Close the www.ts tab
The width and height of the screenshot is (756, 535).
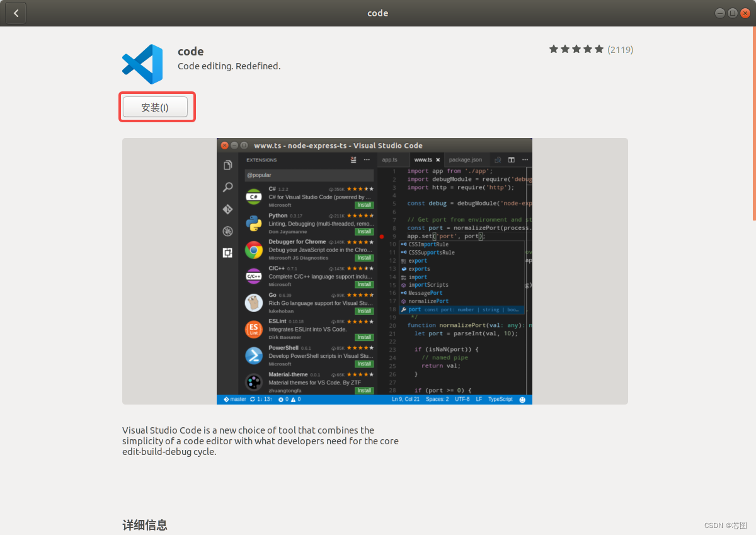click(437, 159)
